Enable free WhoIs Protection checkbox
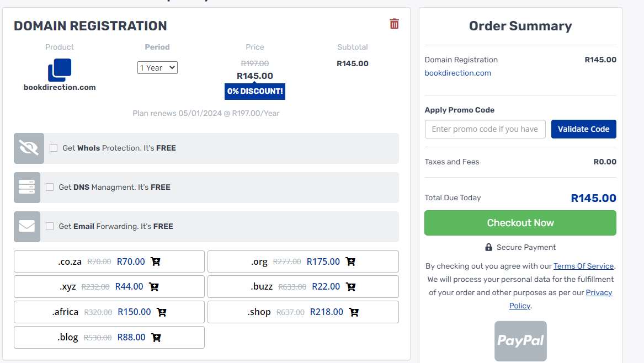Viewport: 644px width, 363px height. click(54, 148)
